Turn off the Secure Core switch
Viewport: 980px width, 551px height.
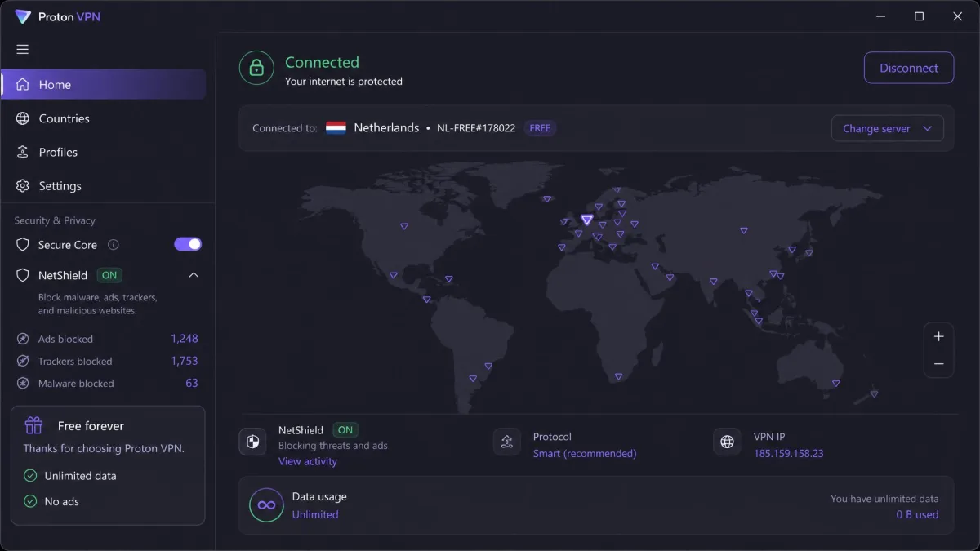(x=188, y=244)
